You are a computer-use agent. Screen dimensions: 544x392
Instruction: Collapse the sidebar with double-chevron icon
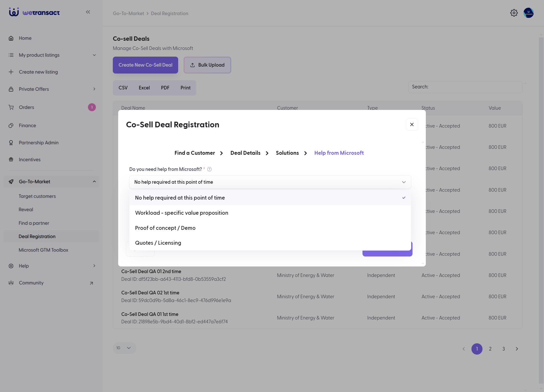click(88, 12)
